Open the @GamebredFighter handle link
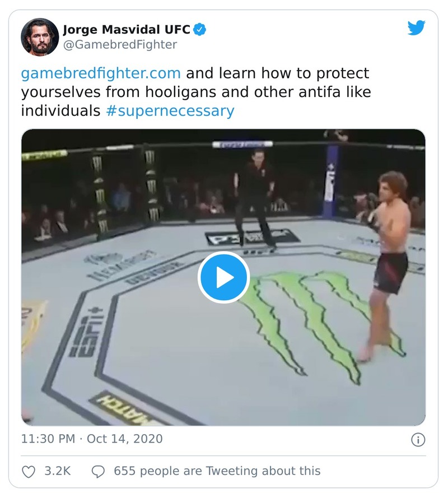This screenshot has height=498, width=448. point(119,45)
